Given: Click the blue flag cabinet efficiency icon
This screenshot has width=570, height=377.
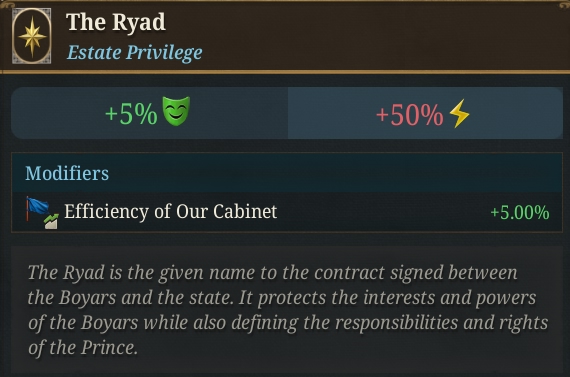Looking at the screenshot, I should [x=37, y=208].
